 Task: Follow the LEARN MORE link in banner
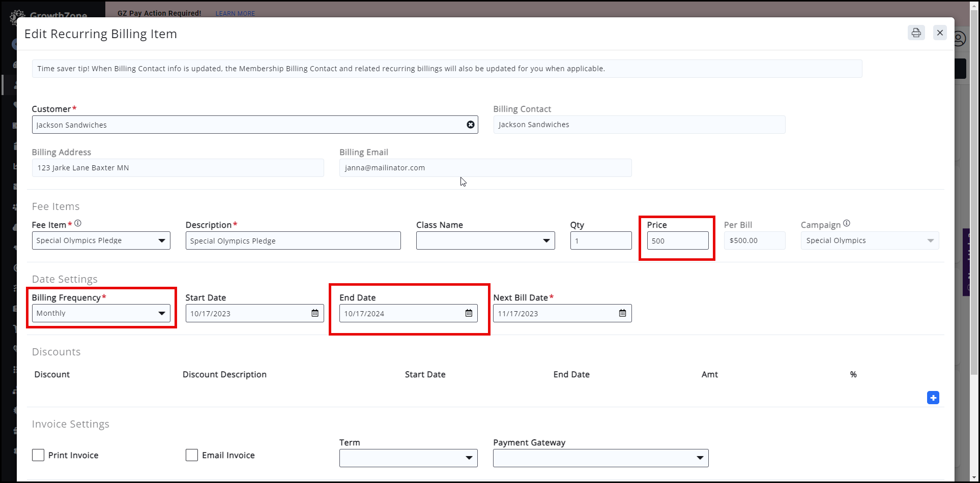point(235,13)
